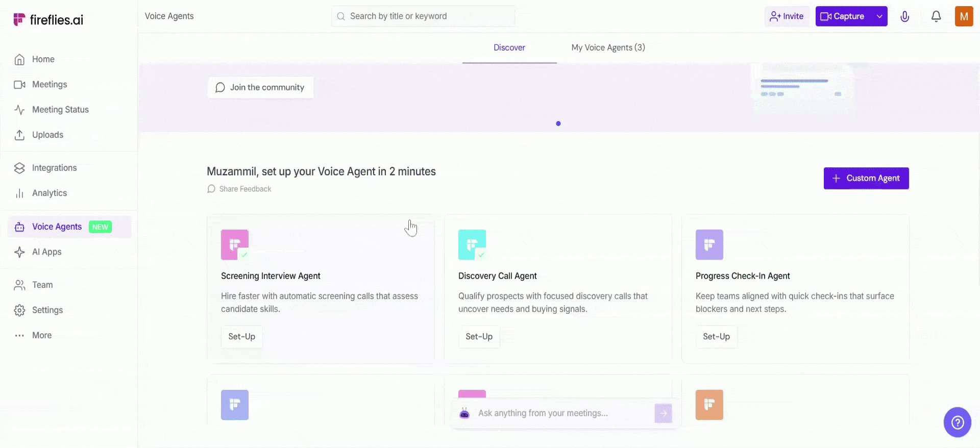Click the assistant bot icon in ask bar
The width and height of the screenshot is (980, 448).
(x=464, y=413)
